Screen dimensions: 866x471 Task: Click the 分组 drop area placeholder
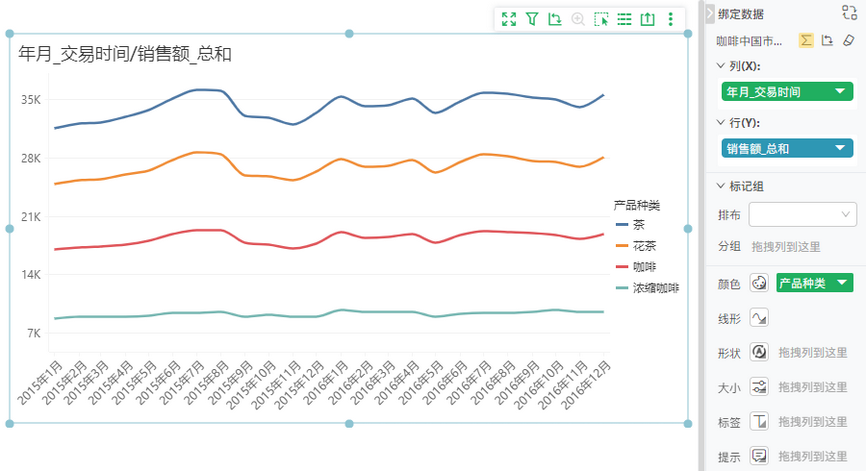(x=785, y=247)
